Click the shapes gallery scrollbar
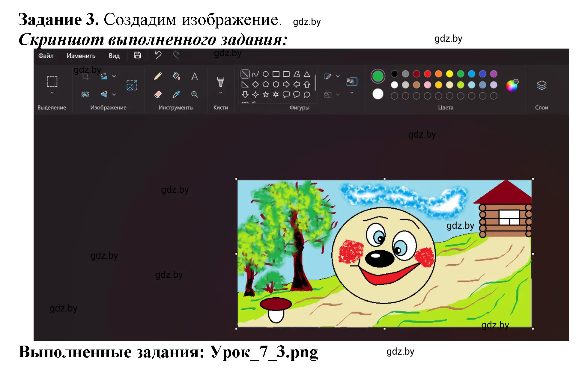 (315, 83)
